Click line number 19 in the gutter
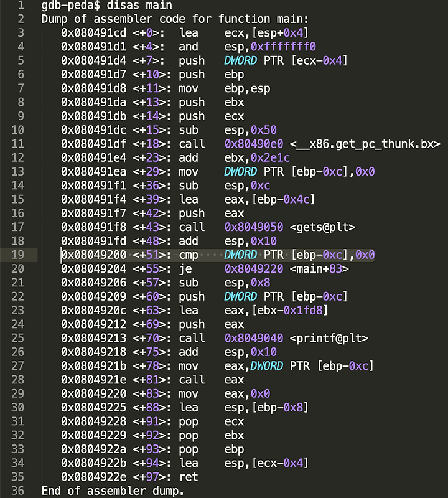This screenshot has height=498, width=448. pos(18,255)
